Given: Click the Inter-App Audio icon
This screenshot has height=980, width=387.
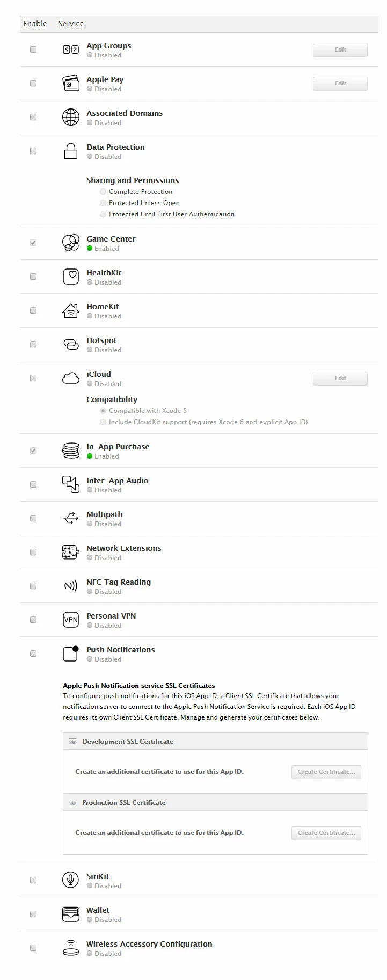Looking at the screenshot, I should (71, 484).
